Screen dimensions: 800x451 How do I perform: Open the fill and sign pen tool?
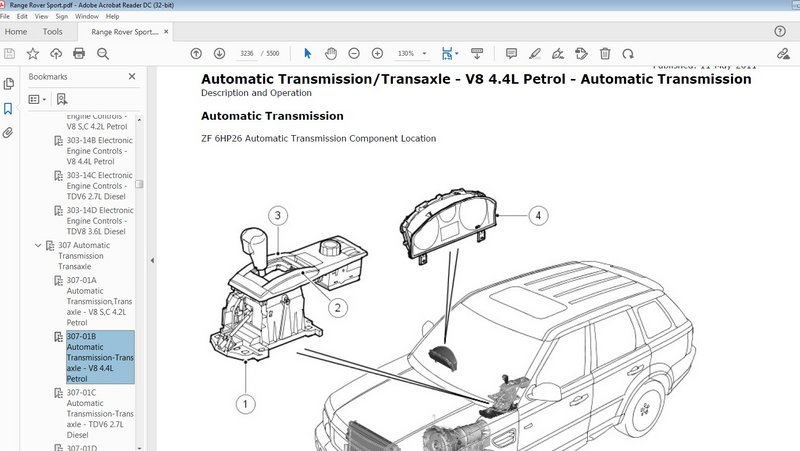pyautogui.click(x=558, y=54)
